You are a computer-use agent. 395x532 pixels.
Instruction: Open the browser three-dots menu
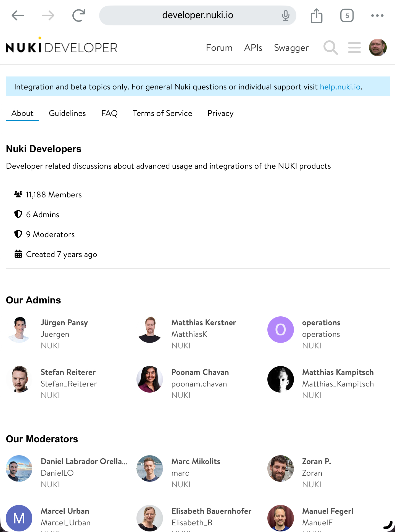coord(377,15)
